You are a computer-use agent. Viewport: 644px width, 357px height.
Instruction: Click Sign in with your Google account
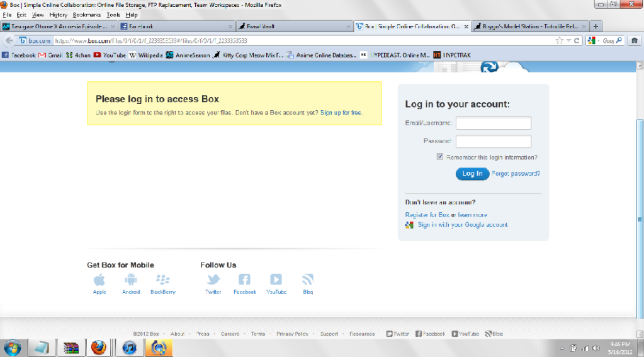(463, 225)
